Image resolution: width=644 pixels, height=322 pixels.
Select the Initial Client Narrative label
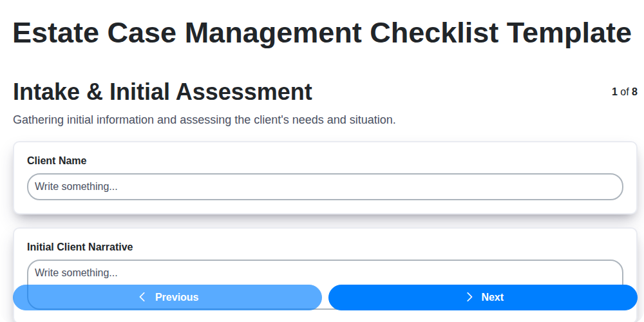click(80, 247)
